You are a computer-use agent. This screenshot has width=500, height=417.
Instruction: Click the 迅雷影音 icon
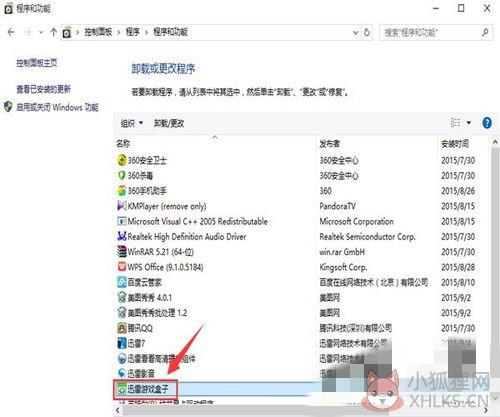pyautogui.click(x=122, y=373)
